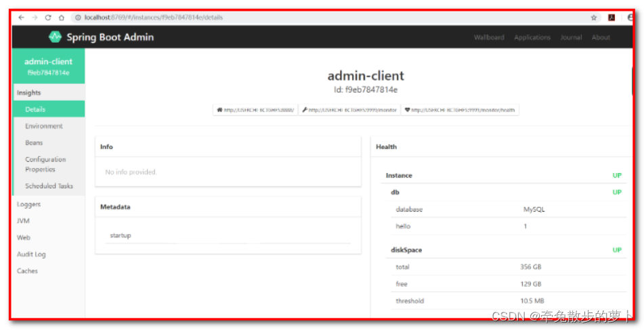
Task: Open the Applications menu item
Action: coord(532,37)
